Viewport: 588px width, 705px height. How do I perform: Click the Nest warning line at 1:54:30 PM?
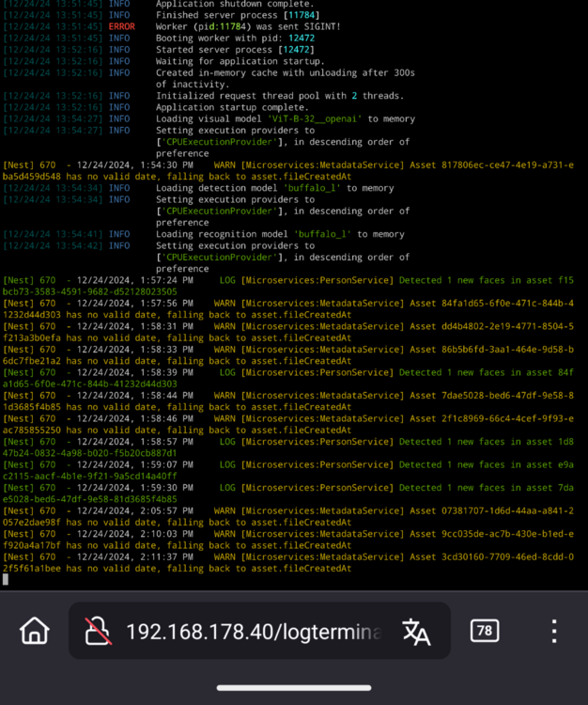coord(288,171)
